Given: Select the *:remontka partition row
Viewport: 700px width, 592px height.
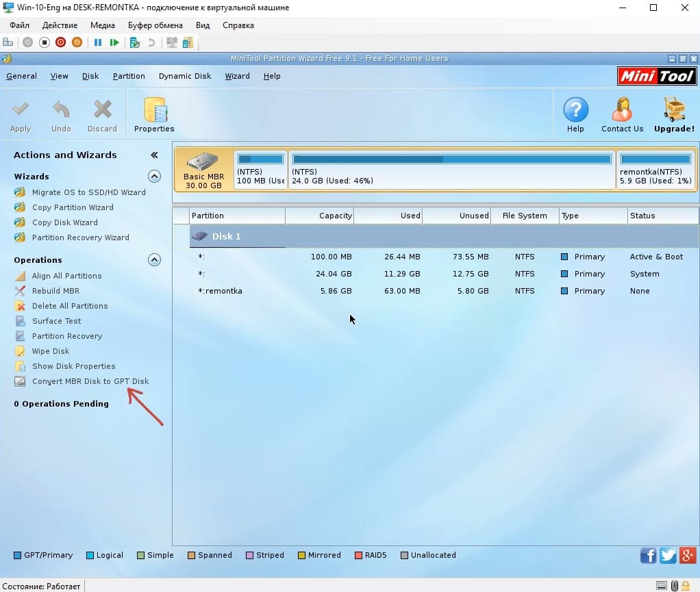Looking at the screenshot, I should pyautogui.click(x=445, y=291).
